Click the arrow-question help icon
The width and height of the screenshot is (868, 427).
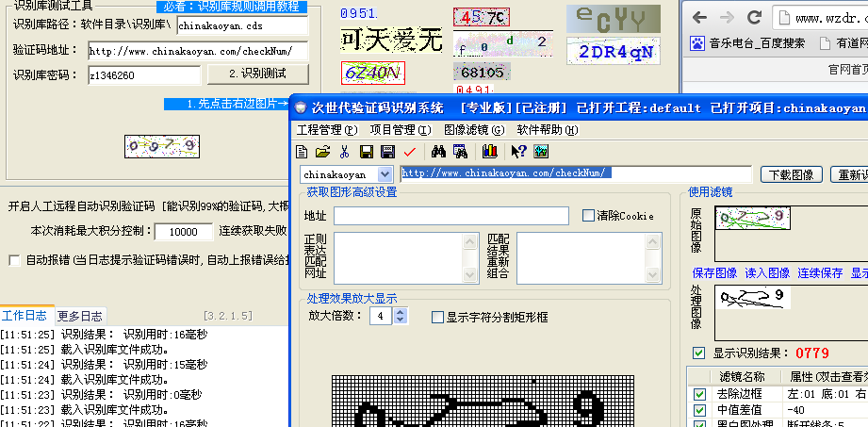pos(518,151)
